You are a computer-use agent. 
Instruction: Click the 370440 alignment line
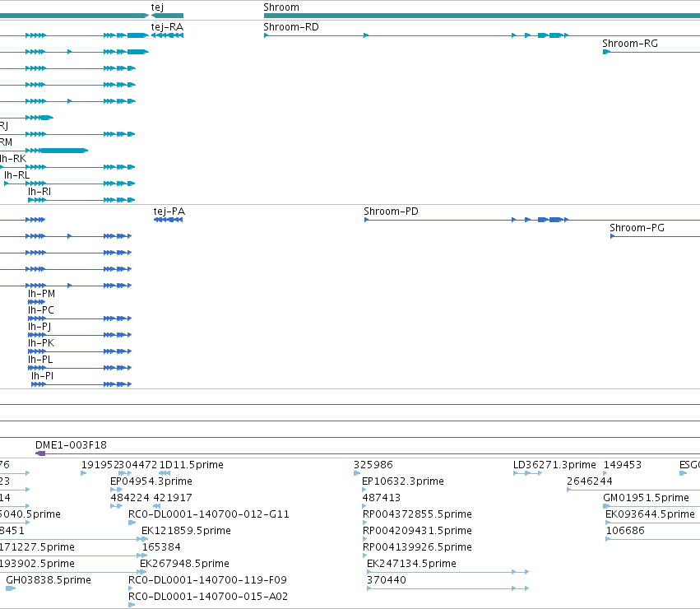447,588
